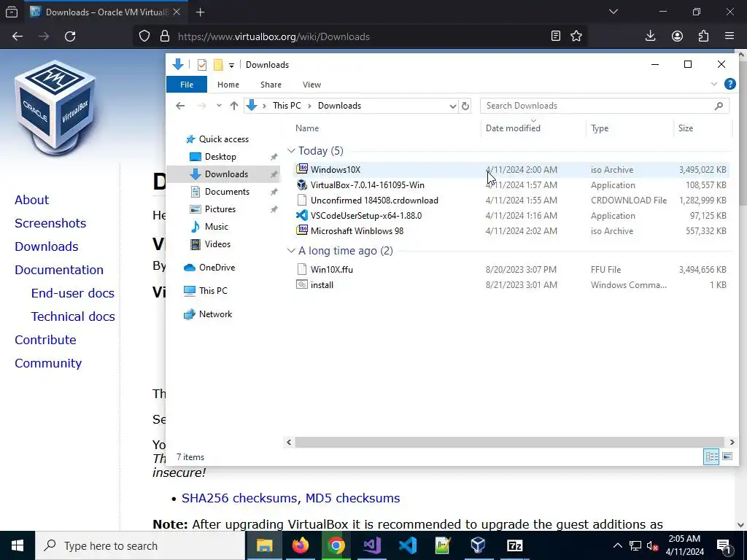
Task: Go back in File Explorer
Action: (180, 106)
